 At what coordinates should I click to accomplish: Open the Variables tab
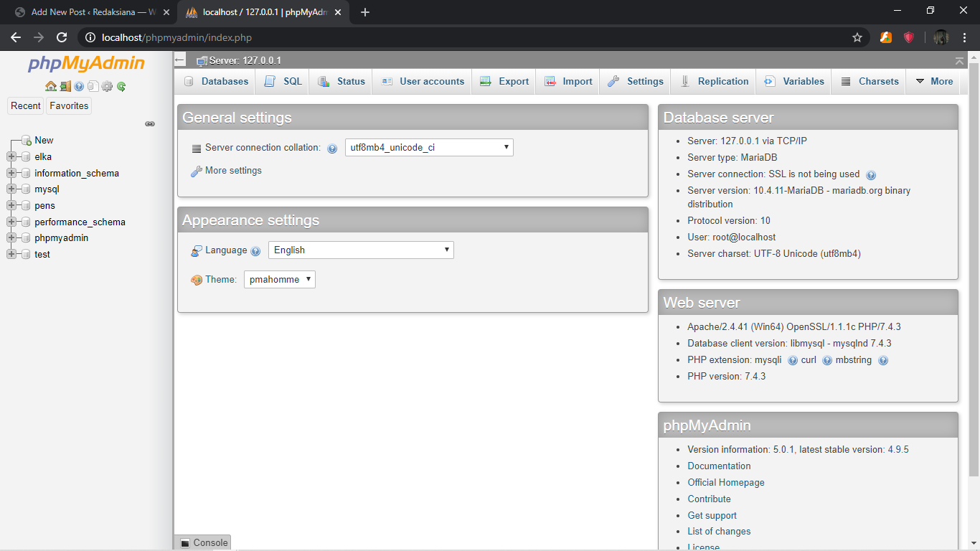[793, 82]
